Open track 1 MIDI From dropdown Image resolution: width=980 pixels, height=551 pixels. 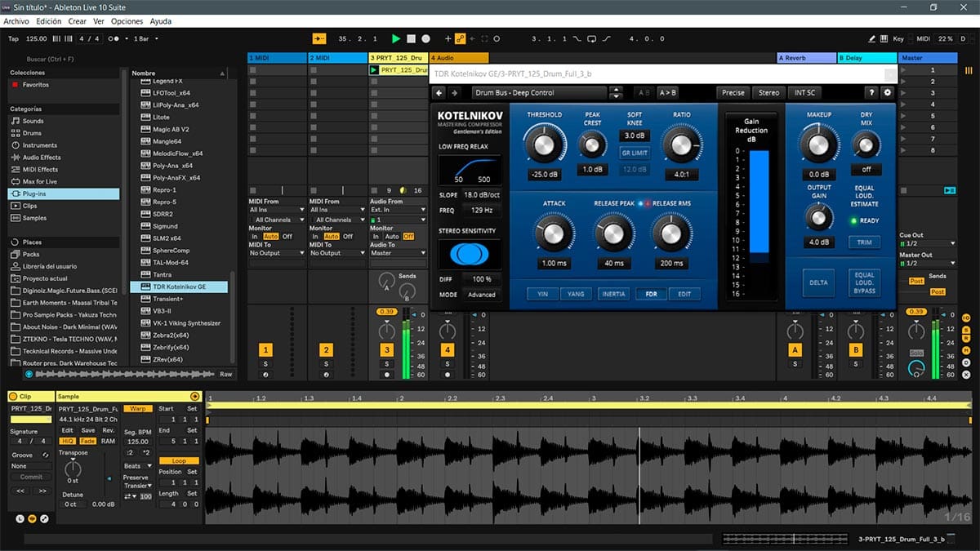(x=277, y=210)
